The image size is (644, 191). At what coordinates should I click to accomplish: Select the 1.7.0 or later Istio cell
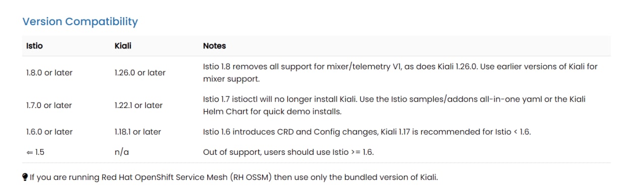[x=49, y=106]
